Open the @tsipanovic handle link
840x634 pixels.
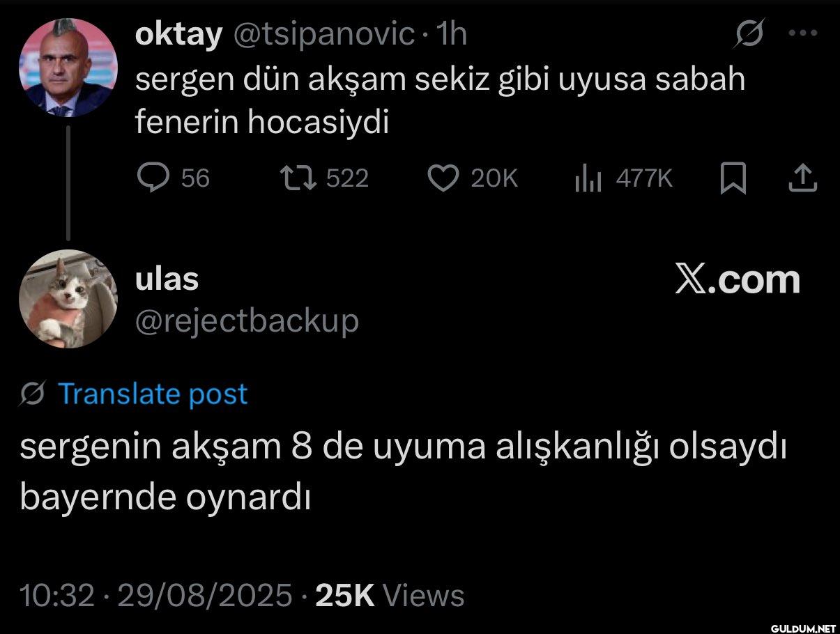click(323, 35)
